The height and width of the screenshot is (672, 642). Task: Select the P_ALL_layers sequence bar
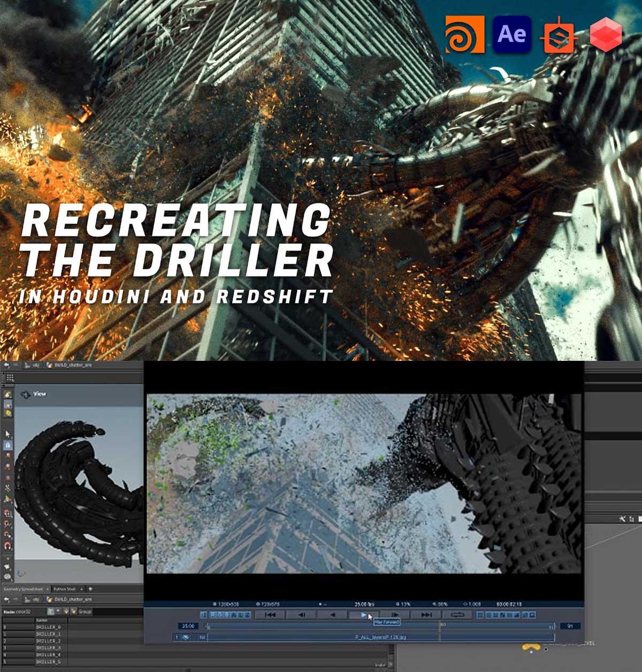click(x=380, y=637)
